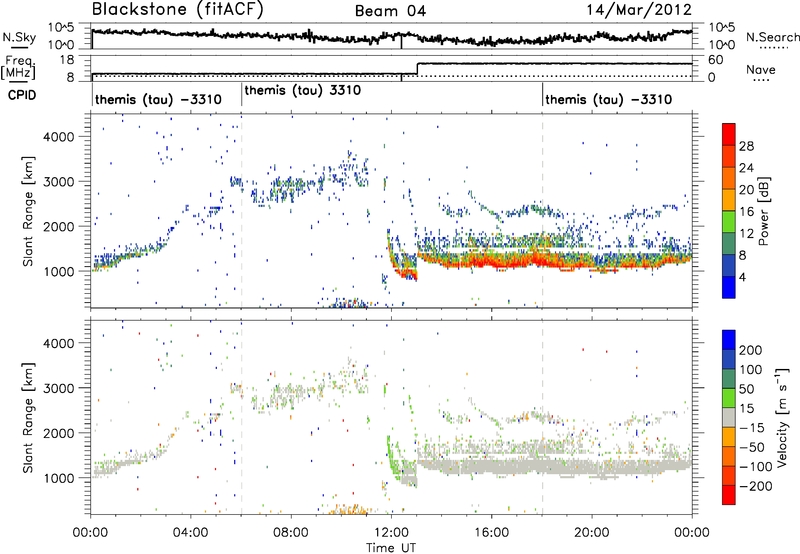The width and height of the screenshot is (800, 554).
Task: Click the 'Beam 04' label
Action: pos(390,11)
